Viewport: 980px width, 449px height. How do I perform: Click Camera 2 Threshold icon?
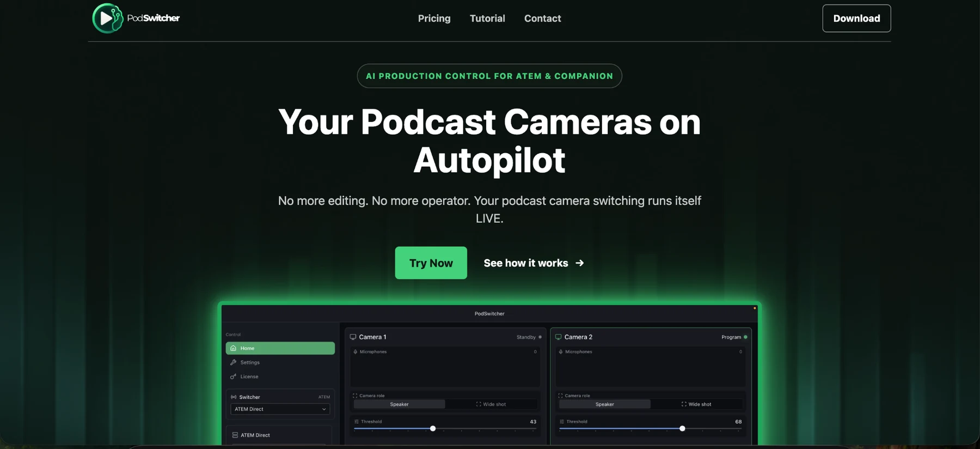click(x=562, y=422)
